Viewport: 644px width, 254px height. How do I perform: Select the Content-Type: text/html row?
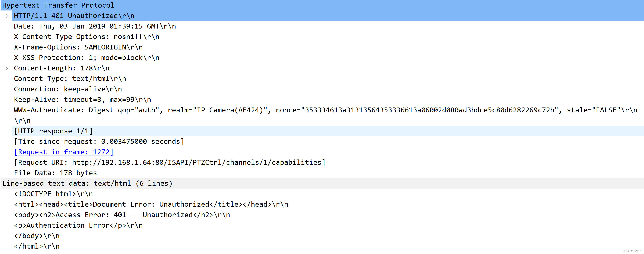point(70,78)
